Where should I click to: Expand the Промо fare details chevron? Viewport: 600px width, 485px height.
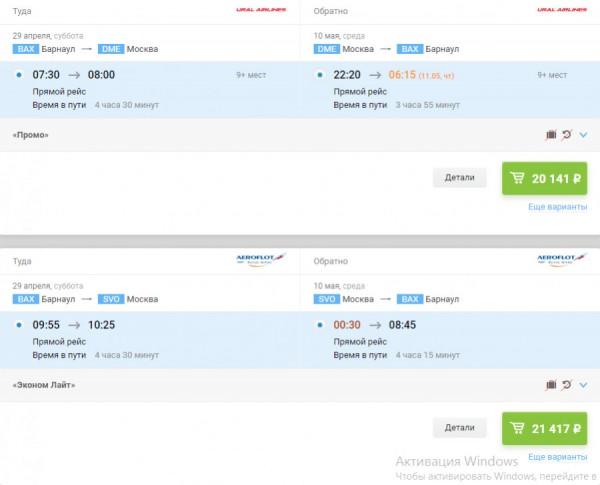583,135
